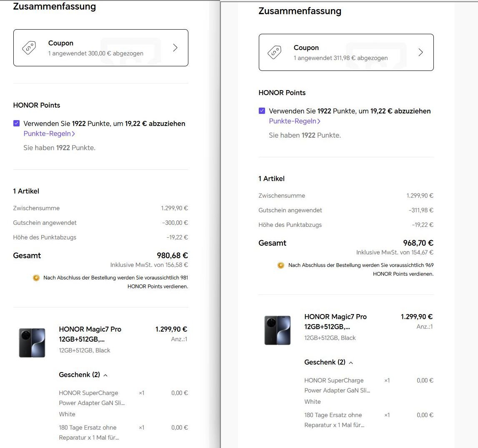The height and width of the screenshot is (448, 478).
Task: Click Magic7 Pro phone thumbnail in 980,68 € summary
Action: click(x=32, y=342)
